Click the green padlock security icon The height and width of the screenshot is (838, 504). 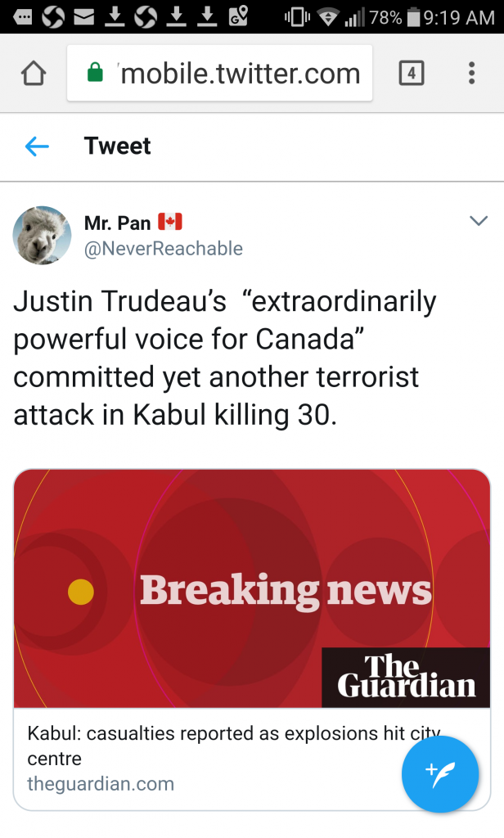[95, 74]
